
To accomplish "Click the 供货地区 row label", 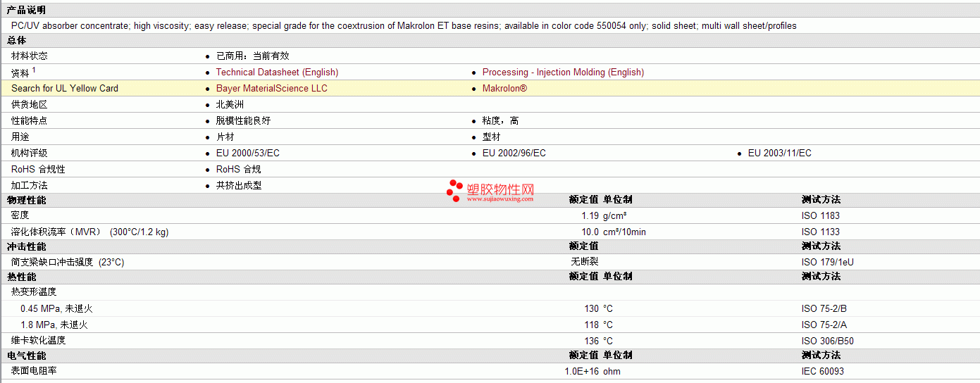I will coord(30,104).
